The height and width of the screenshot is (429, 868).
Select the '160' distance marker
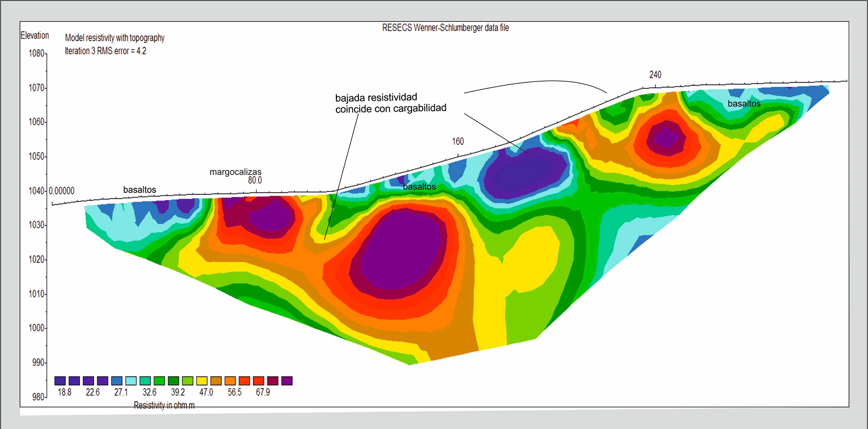point(458,142)
